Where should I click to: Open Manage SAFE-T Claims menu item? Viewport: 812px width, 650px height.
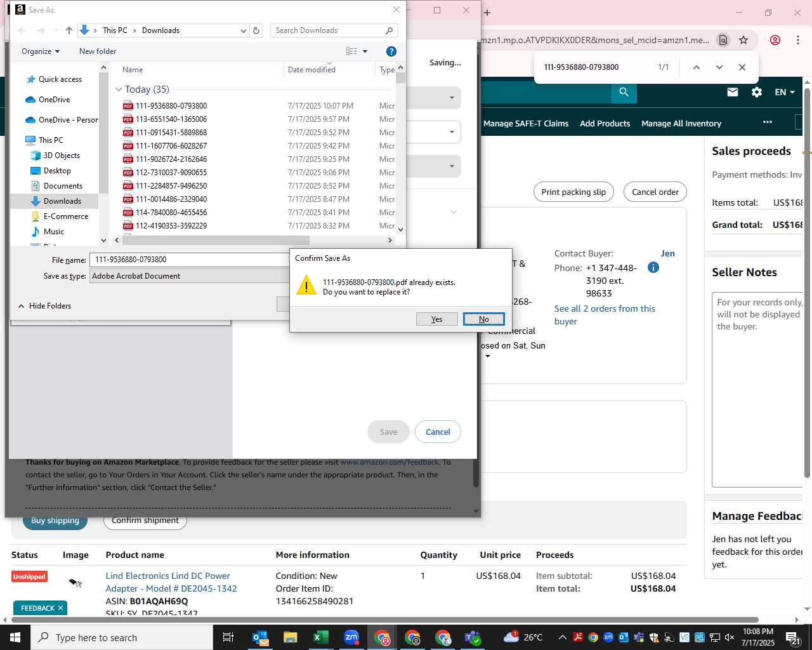(x=526, y=124)
